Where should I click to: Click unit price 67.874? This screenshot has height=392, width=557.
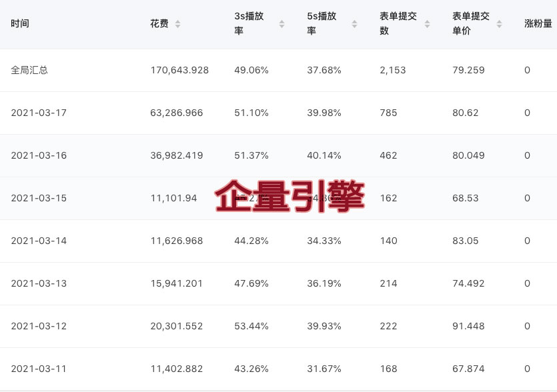coord(468,369)
